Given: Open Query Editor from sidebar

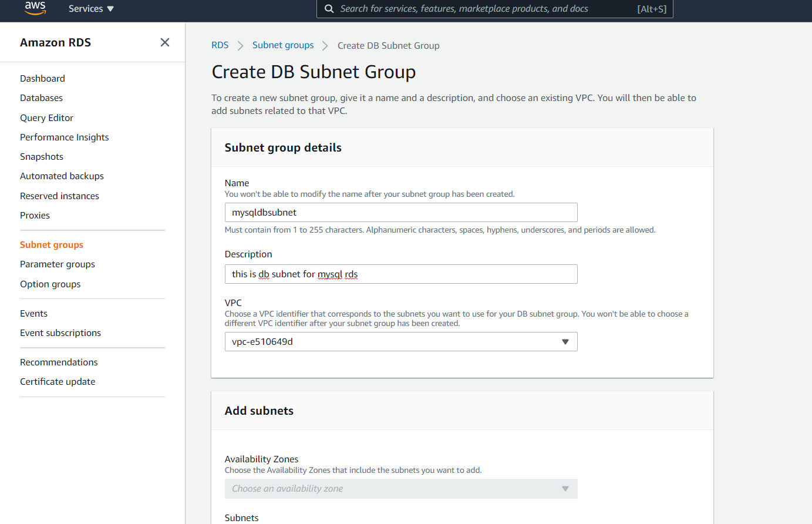Looking at the screenshot, I should (46, 118).
